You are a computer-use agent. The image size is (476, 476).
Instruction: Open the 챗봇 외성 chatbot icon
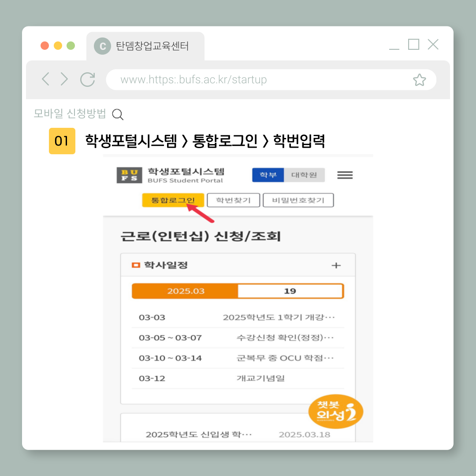[335, 412]
